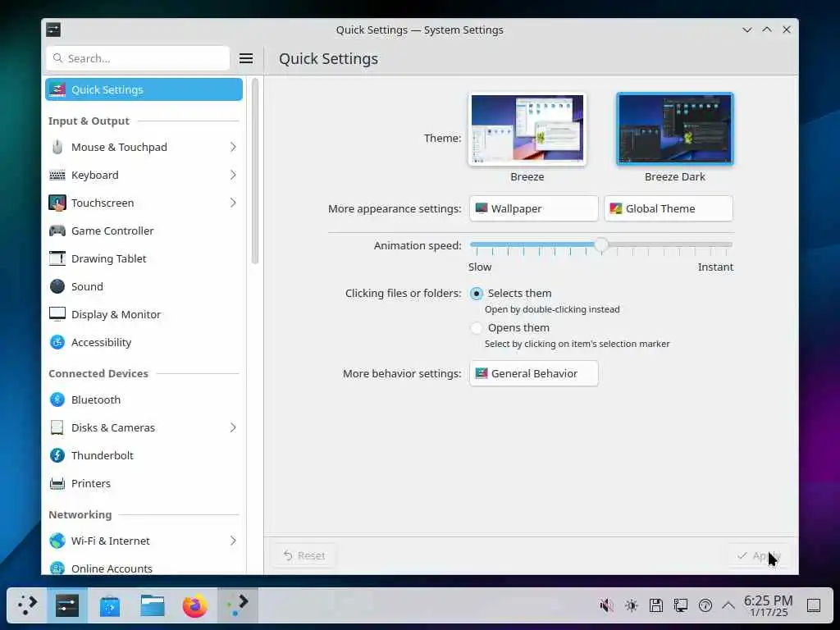Click the Accessibility icon in sidebar

pos(57,342)
